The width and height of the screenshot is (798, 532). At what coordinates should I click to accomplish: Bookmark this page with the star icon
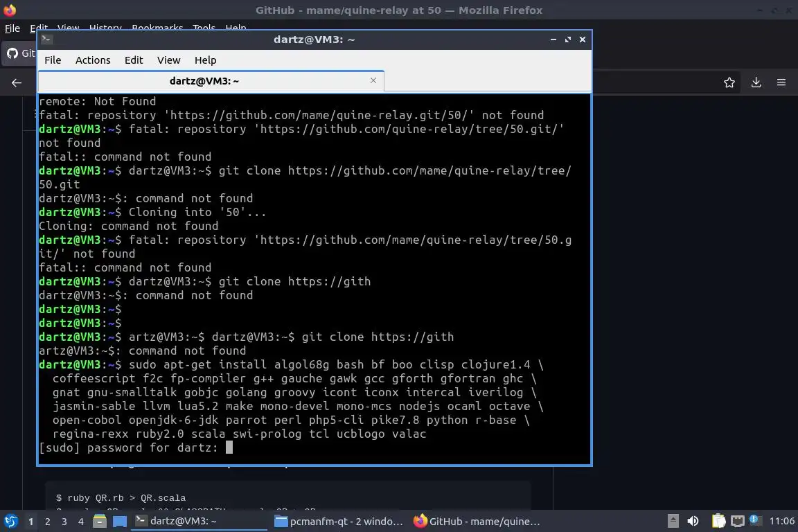(x=729, y=82)
